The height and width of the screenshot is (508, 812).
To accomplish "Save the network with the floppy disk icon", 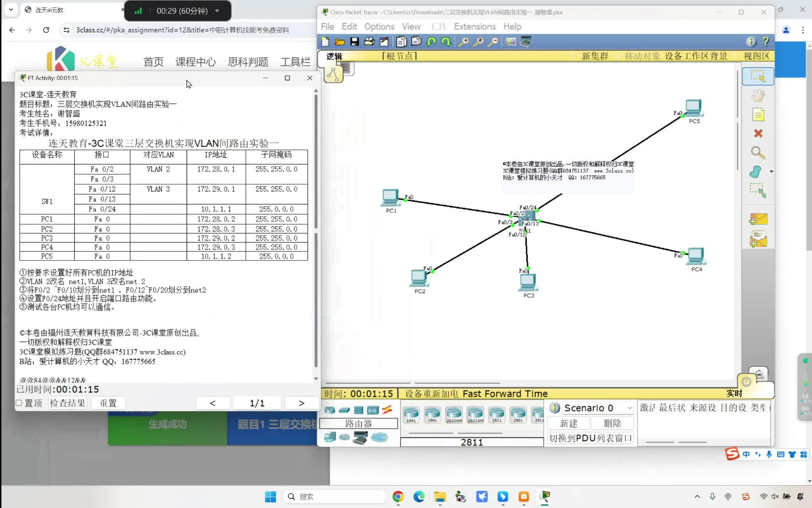I will click(355, 42).
